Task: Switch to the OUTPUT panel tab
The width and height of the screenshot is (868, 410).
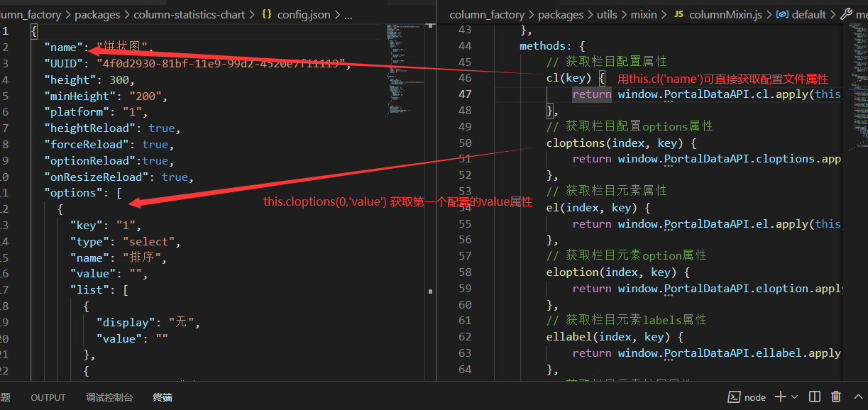Action: tap(48, 398)
